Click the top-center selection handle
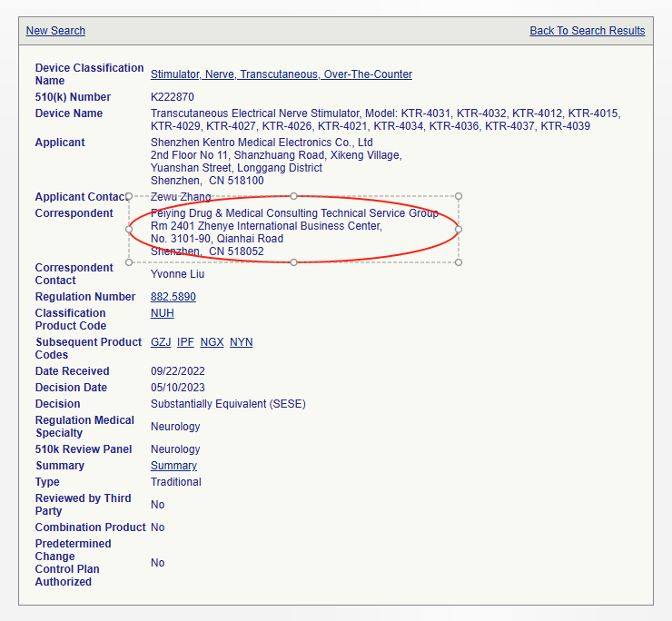The width and height of the screenshot is (672, 621). point(293,196)
